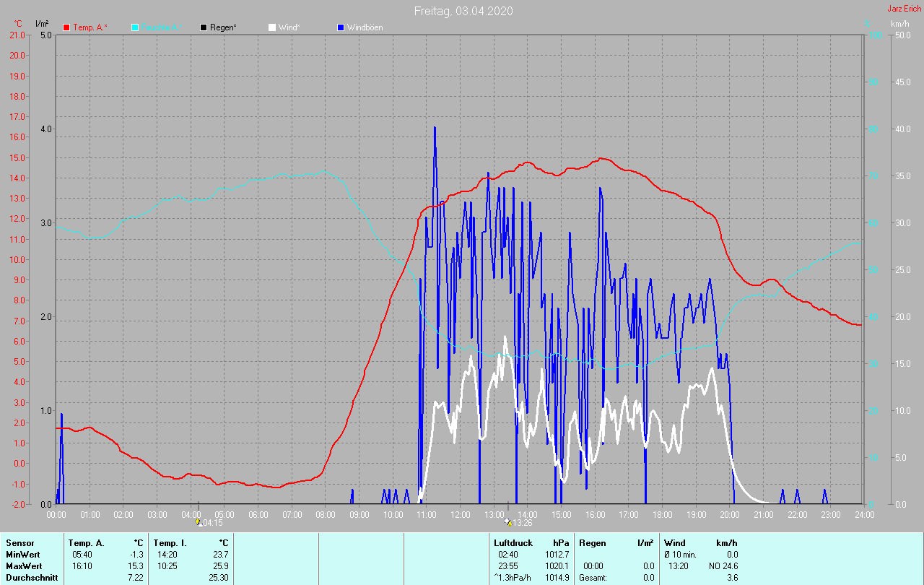Click the '12:00' time axis label

coord(460,514)
